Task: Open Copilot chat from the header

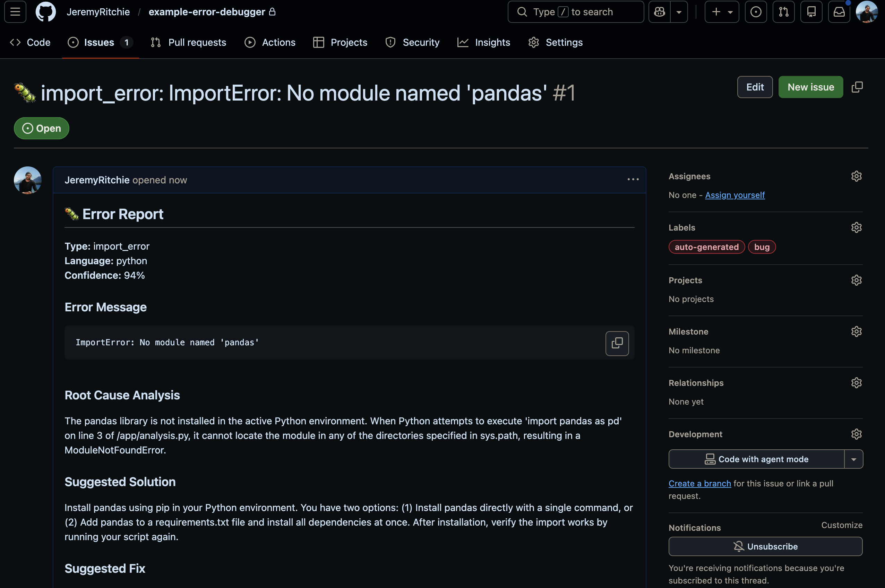Action: coord(660,12)
